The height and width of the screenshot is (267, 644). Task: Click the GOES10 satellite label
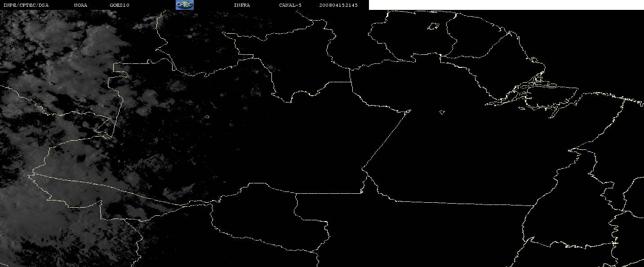pyautogui.click(x=120, y=5)
